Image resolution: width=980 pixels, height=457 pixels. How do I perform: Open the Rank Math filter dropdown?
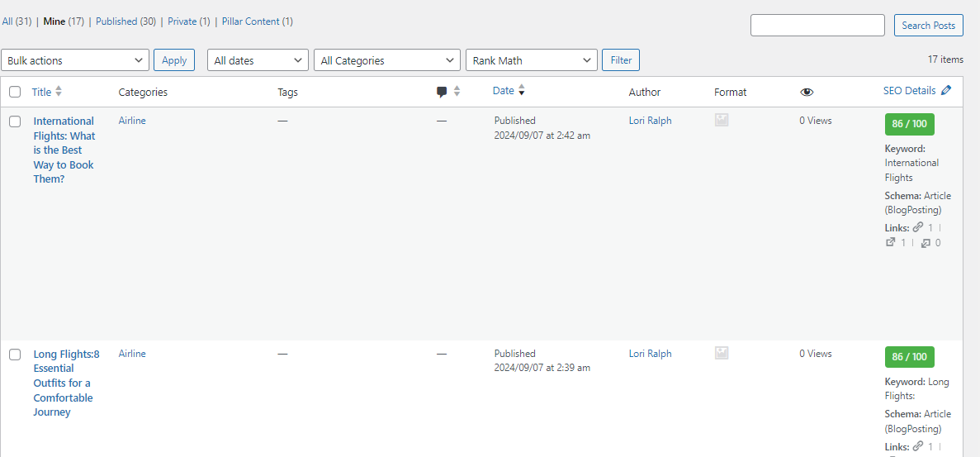point(531,60)
